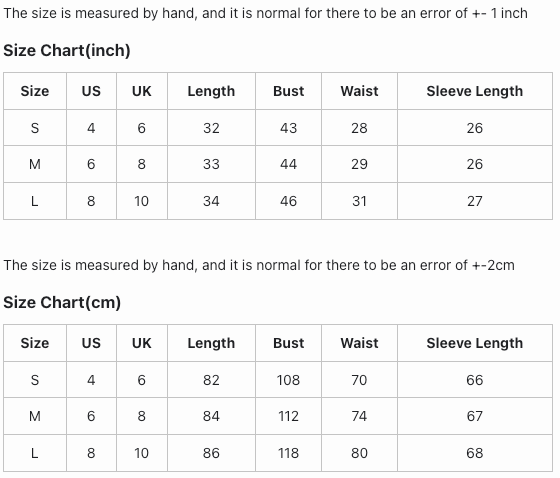Click the +-2cm measurement error note
Image resolution: width=560 pixels, height=478 pixels.
259,265
